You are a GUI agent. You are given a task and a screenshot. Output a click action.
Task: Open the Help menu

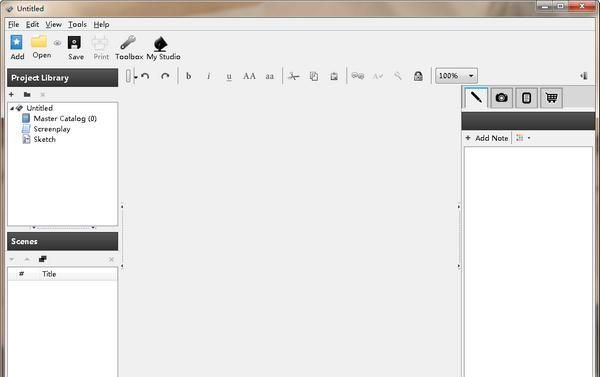coord(101,24)
